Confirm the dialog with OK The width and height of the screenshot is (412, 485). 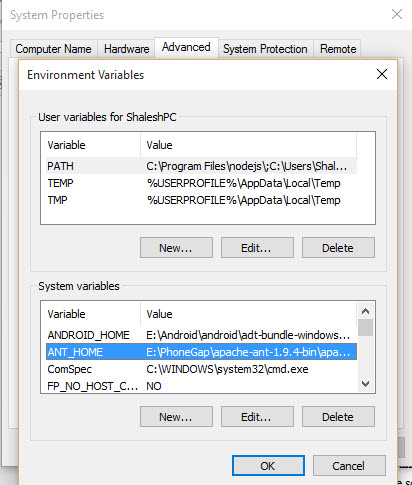pos(268,466)
